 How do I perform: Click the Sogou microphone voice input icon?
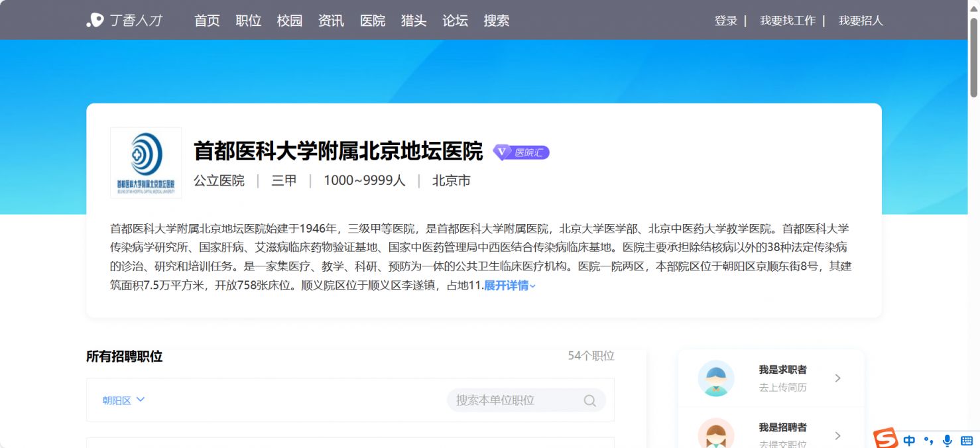[x=948, y=441]
